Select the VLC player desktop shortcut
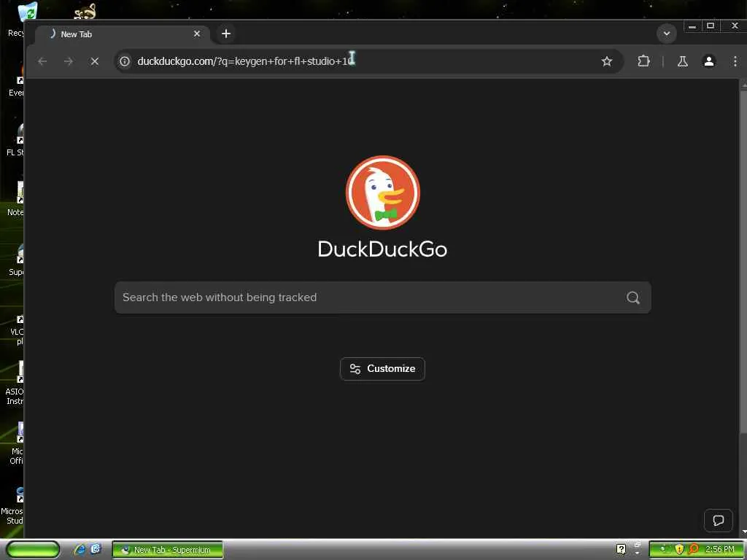Screen dimensions: 747x560 click(18, 329)
